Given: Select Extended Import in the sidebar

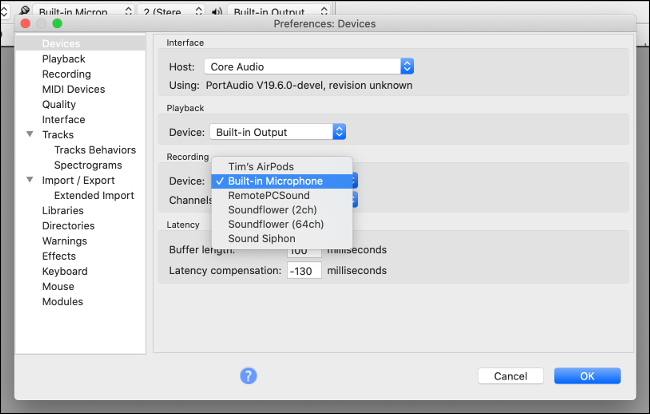Looking at the screenshot, I should (93, 195).
